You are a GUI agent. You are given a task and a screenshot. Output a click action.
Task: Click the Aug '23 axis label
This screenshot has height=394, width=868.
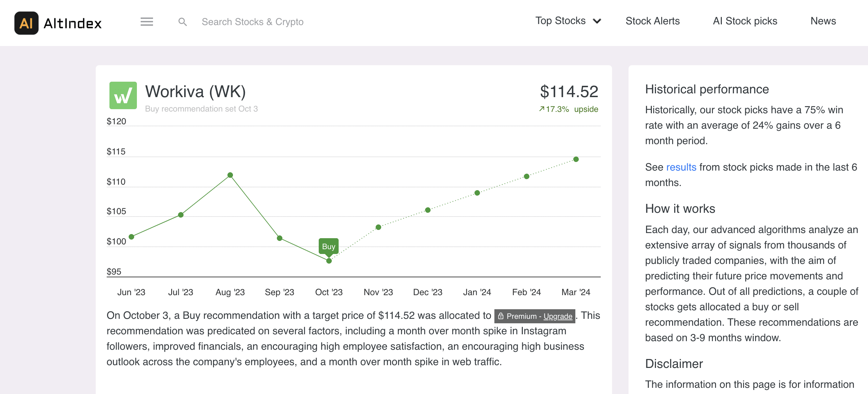tap(230, 292)
